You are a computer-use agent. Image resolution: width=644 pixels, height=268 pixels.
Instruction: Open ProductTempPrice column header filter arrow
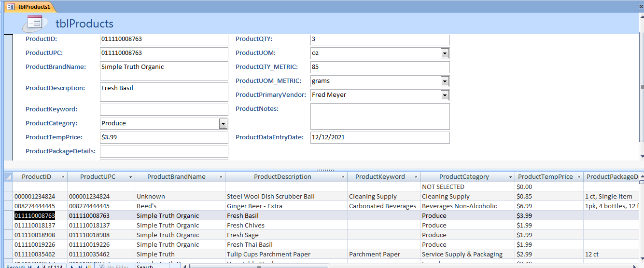[x=578, y=177]
